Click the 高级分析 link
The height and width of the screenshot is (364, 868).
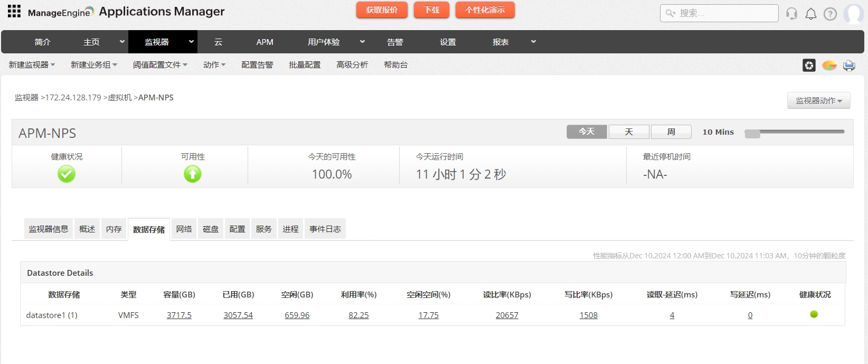pyautogui.click(x=352, y=64)
